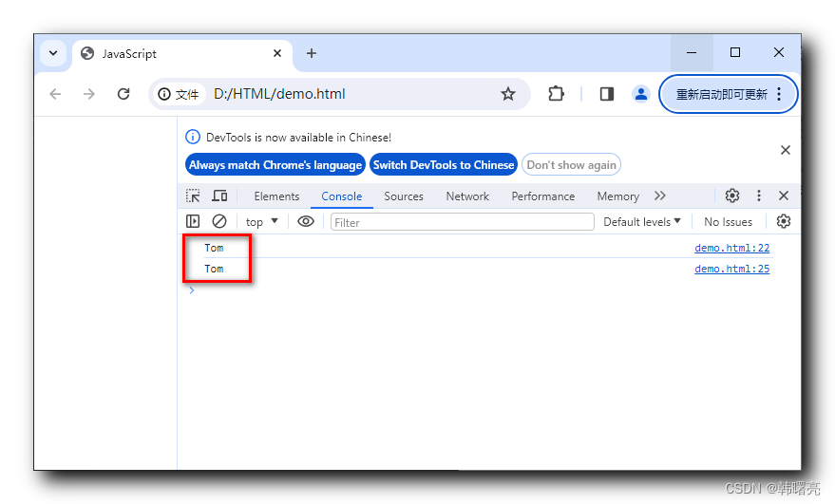The image size is (835, 504).
Task: Open the demo.html:25 source link
Action: point(731,269)
